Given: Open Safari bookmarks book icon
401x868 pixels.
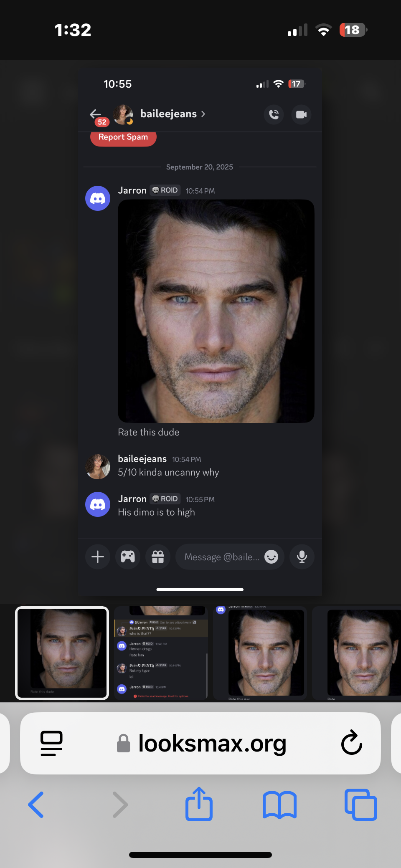Looking at the screenshot, I should coord(279,805).
